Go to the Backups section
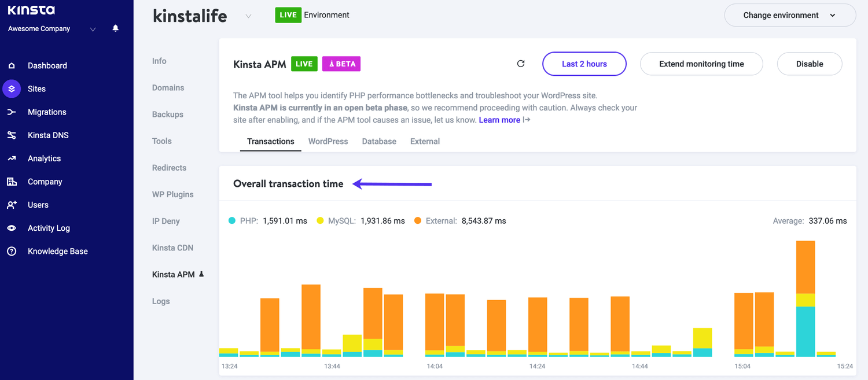 (x=167, y=114)
